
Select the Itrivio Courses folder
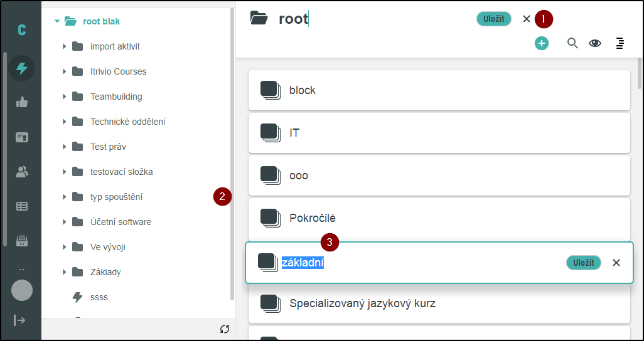118,71
